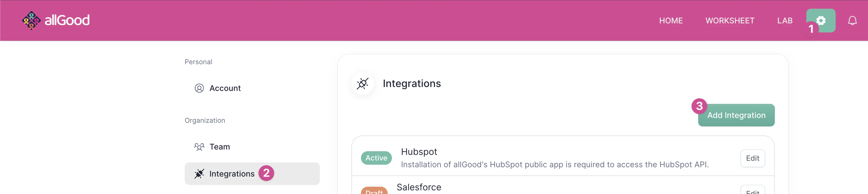Image resolution: width=868 pixels, height=194 pixels.
Task: Click the Integrations page heading
Action: coord(412,84)
